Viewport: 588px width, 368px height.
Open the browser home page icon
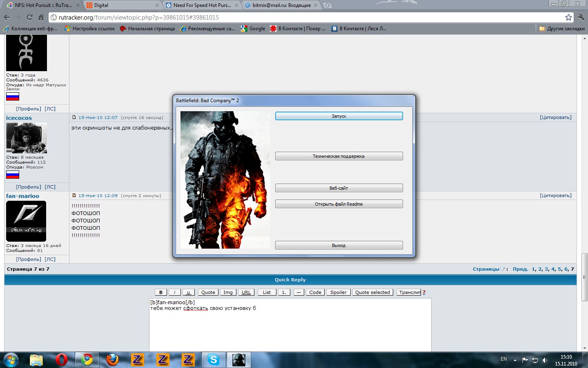41,17
